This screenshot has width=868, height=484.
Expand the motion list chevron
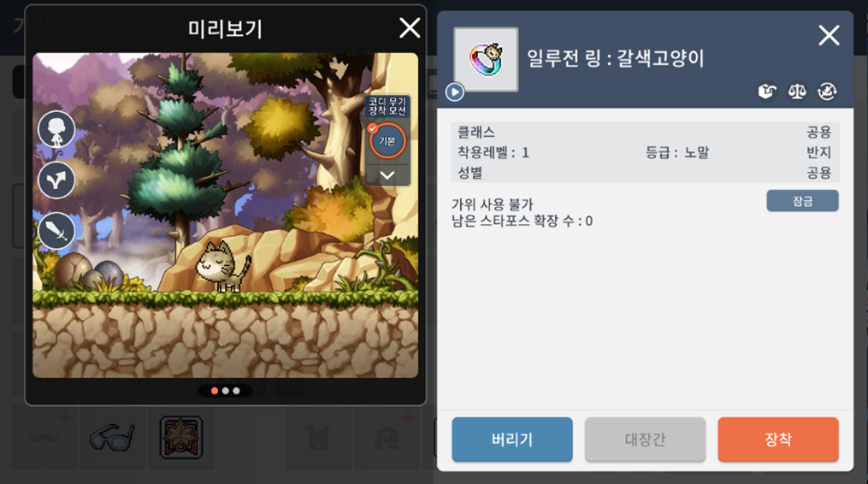click(387, 175)
